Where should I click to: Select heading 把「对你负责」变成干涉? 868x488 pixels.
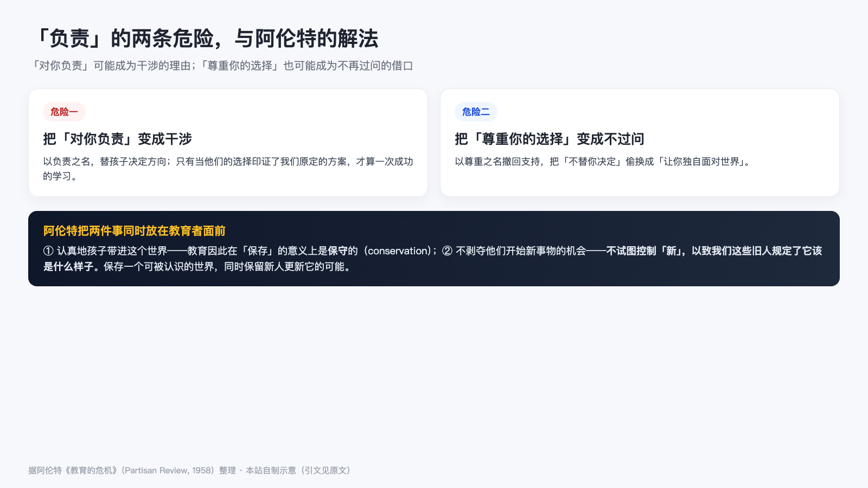tap(118, 139)
